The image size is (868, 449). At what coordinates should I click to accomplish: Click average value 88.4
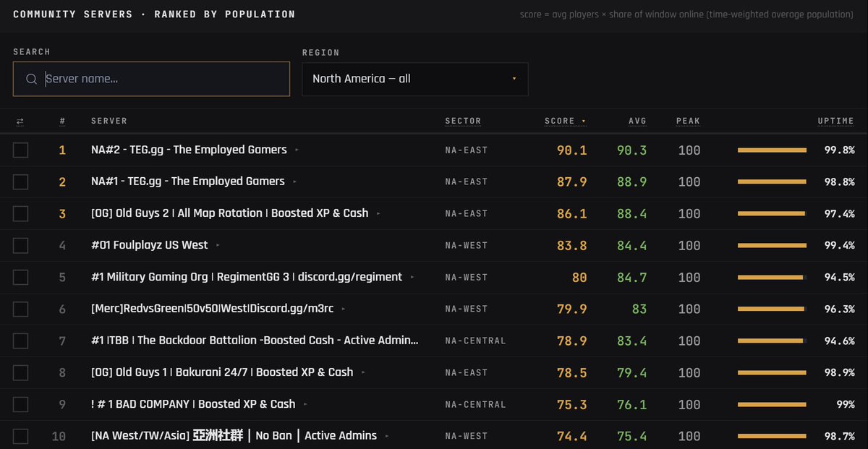click(x=632, y=214)
